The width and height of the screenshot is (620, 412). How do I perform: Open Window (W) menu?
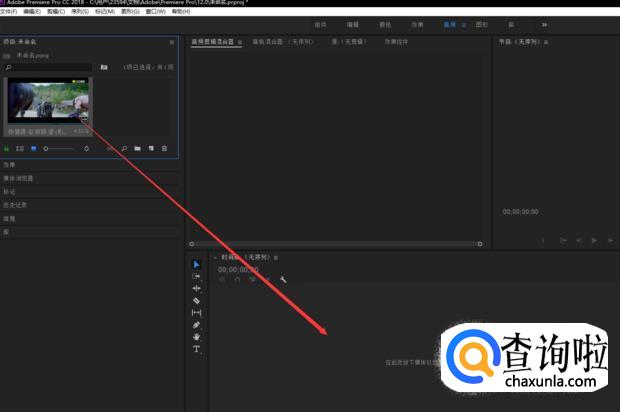(x=155, y=11)
